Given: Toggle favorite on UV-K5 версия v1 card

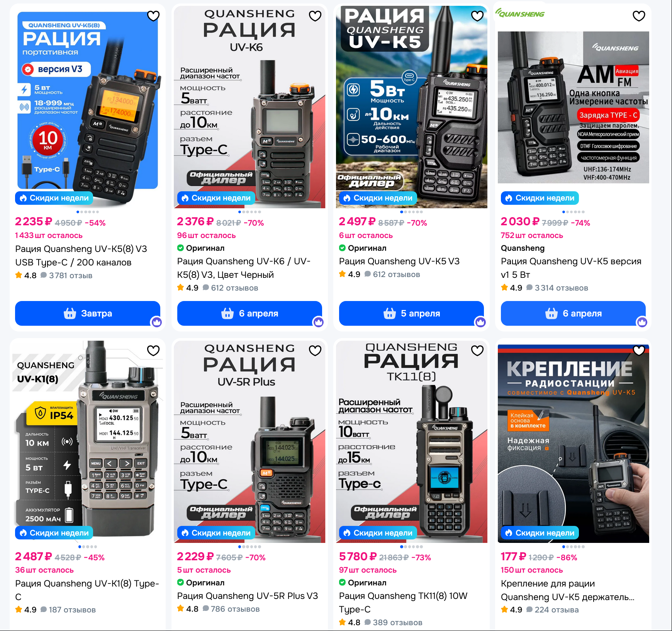Looking at the screenshot, I should (639, 16).
